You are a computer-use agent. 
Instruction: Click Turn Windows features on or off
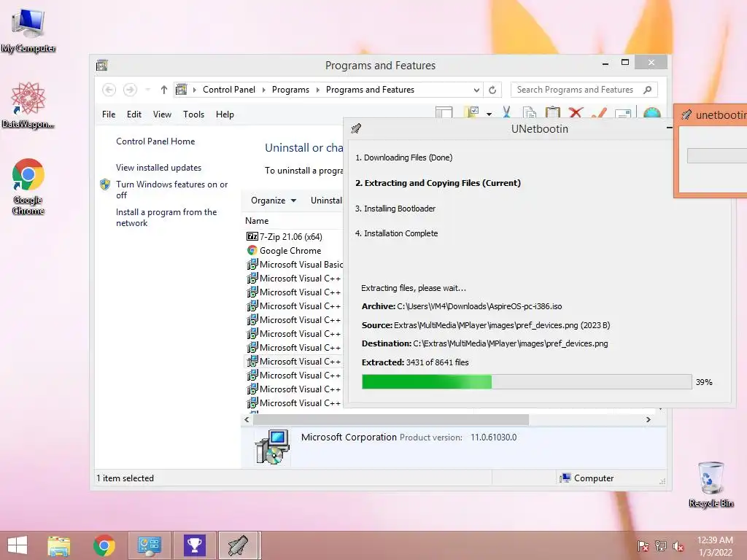pos(171,190)
